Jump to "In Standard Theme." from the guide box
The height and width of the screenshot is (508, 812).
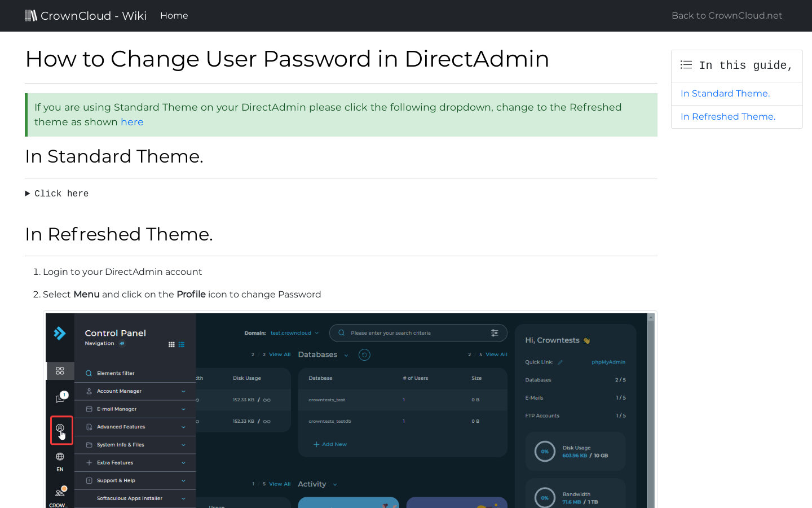pyautogui.click(x=725, y=94)
